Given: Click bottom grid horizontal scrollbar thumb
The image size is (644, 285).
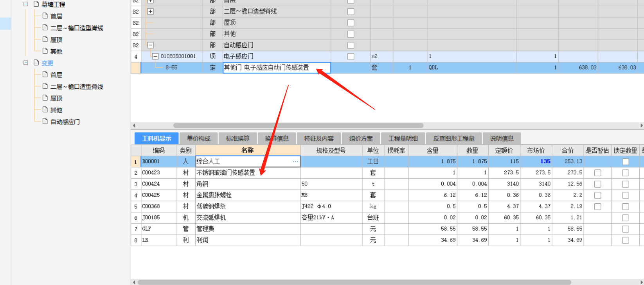Looking at the screenshot, I should 354,282.
